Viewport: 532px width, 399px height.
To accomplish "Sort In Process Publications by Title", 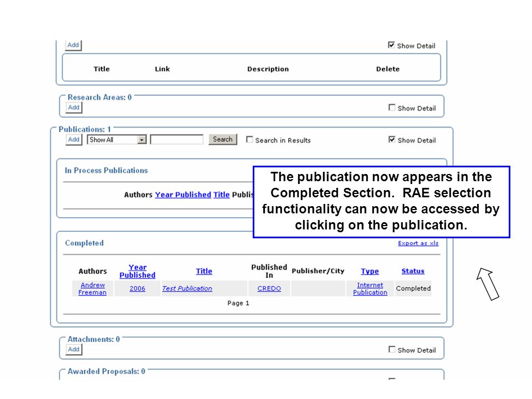I will (x=221, y=195).
